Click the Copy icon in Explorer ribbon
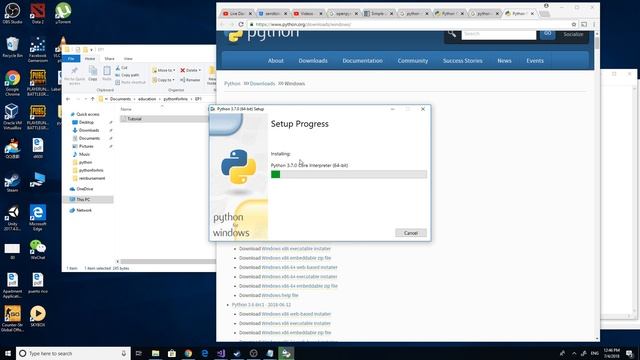640x360 pixels. pyautogui.click(x=93, y=73)
